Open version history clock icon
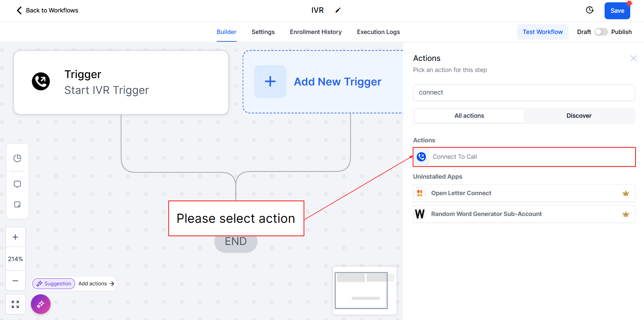Viewport: 644px width, 320px height. tap(589, 10)
